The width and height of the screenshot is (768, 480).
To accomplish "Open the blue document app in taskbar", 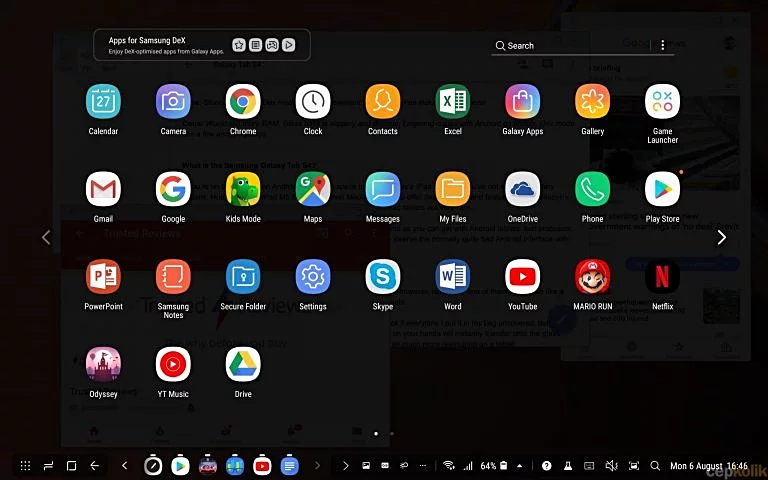I will pyautogui.click(x=289, y=466).
